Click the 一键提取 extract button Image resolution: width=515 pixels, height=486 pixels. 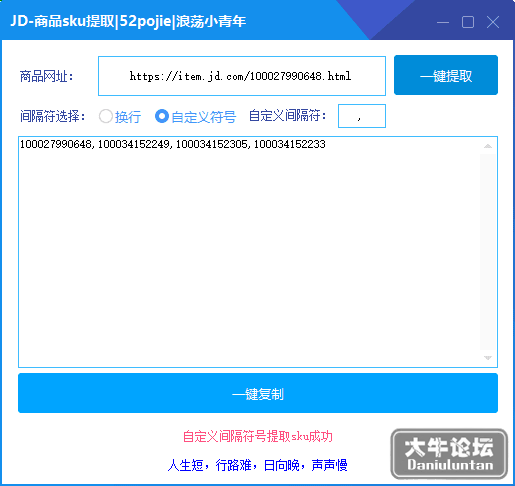[446, 75]
